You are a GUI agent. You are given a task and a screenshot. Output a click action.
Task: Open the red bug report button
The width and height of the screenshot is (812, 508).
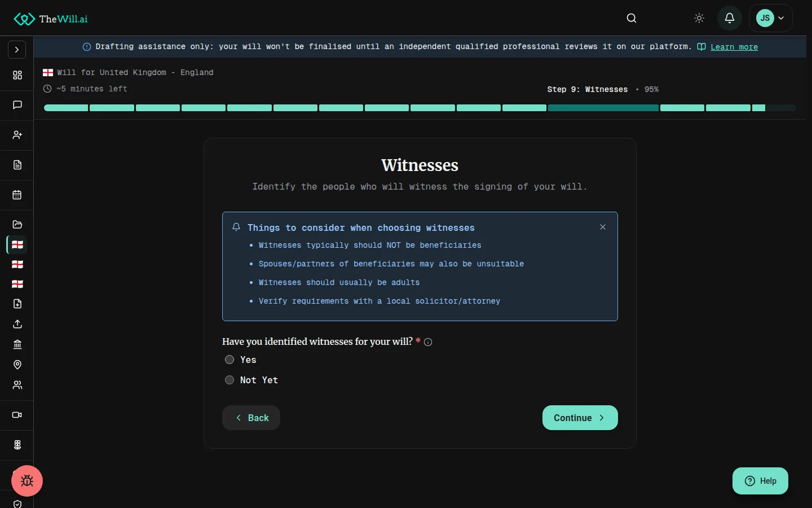pos(27,481)
